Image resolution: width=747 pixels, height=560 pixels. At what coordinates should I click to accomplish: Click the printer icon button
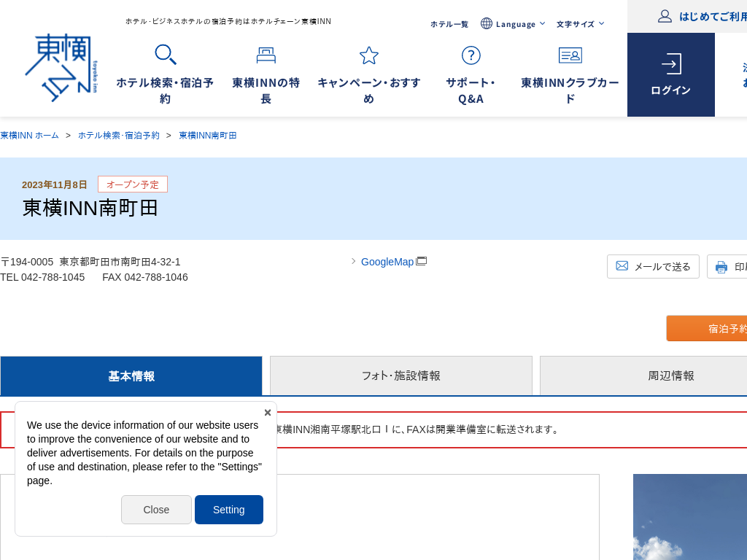coord(721,267)
